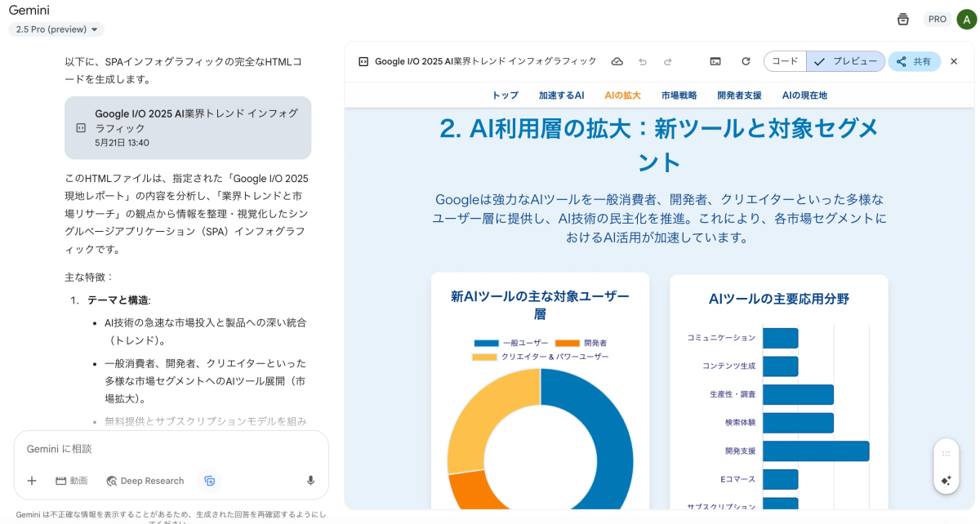Select the 開発者支援 navigation tab
Viewport: 980px width, 524px height.
pyautogui.click(x=739, y=95)
